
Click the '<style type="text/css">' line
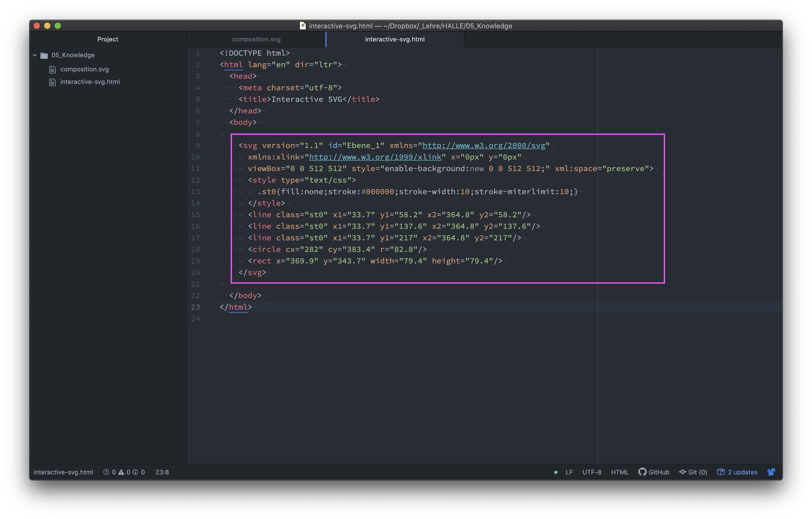tap(302, 180)
